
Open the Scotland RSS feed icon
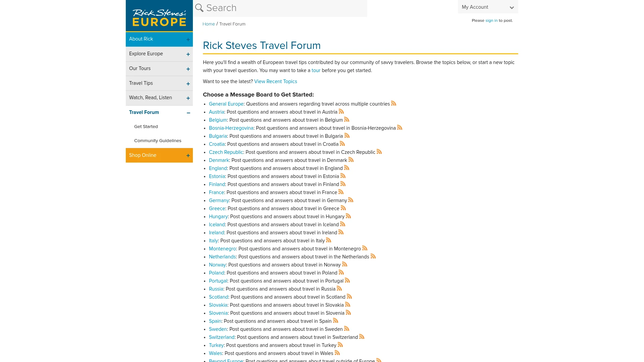pyautogui.click(x=349, y=296)
